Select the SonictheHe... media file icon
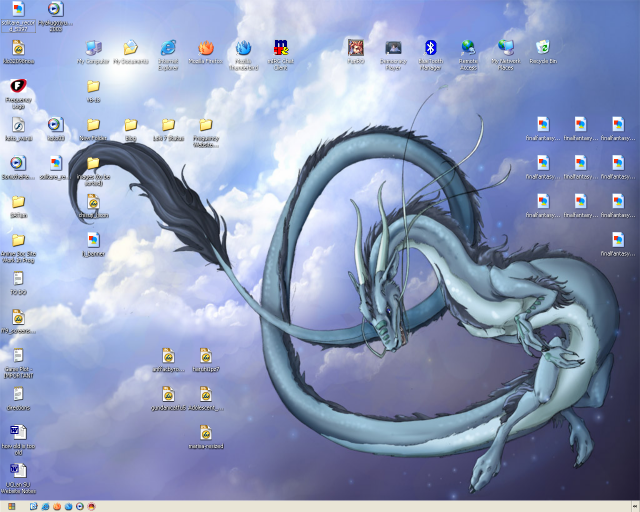Screen dimensions: 640x512 click(x=18, y=167)
